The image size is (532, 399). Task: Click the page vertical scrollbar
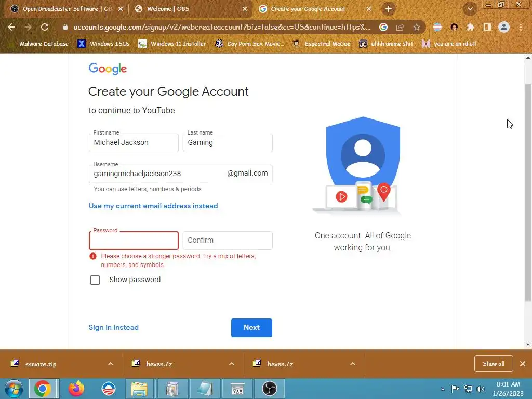tap(528, 192)
